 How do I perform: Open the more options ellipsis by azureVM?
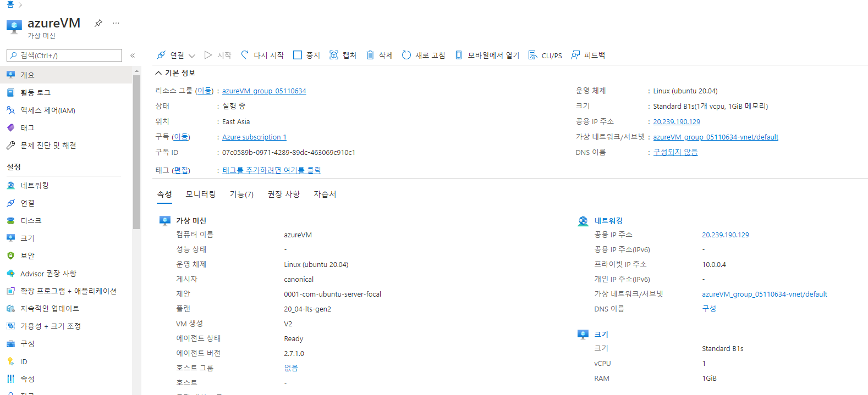click(x=116, y=23)
